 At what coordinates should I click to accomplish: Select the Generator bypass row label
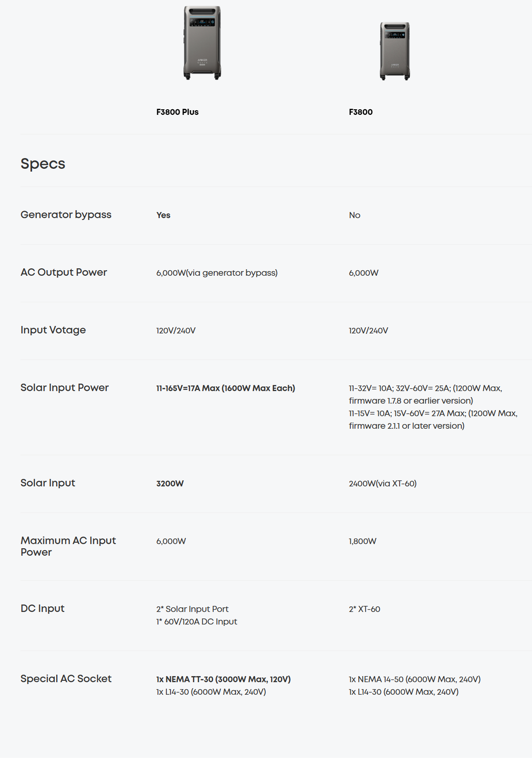66,215
